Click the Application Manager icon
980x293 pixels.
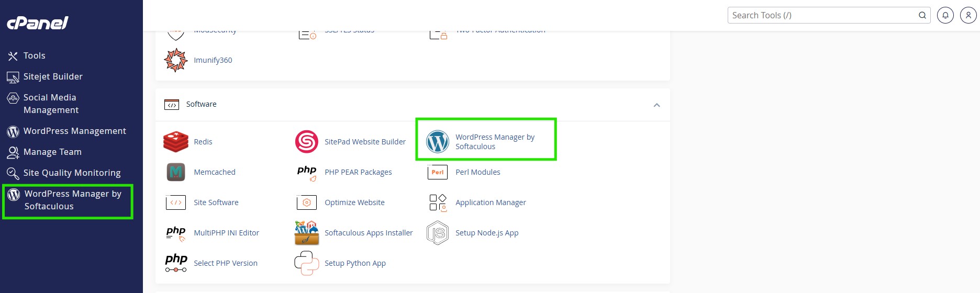point(438,202)
